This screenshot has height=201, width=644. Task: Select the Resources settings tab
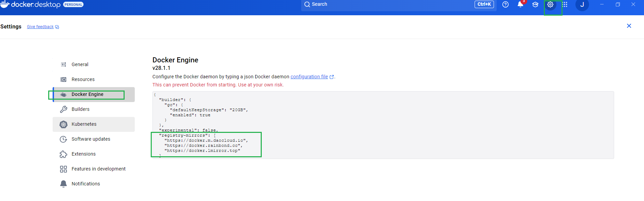point(94,79)
